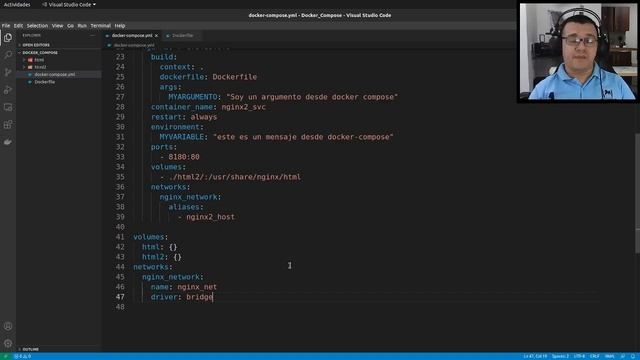Change indentation via Spaces: 2 status item
The height and width of the screenshot is (360, 640).
click(560, 356)
